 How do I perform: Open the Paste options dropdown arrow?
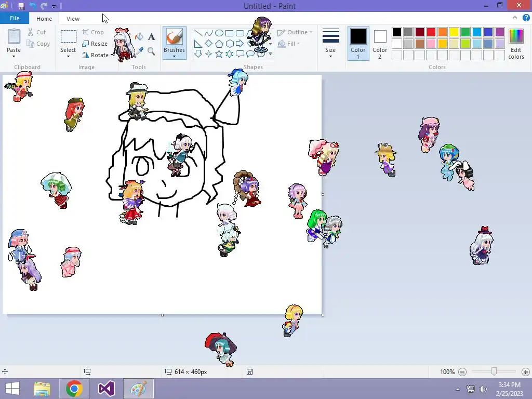tap(14, 56)
